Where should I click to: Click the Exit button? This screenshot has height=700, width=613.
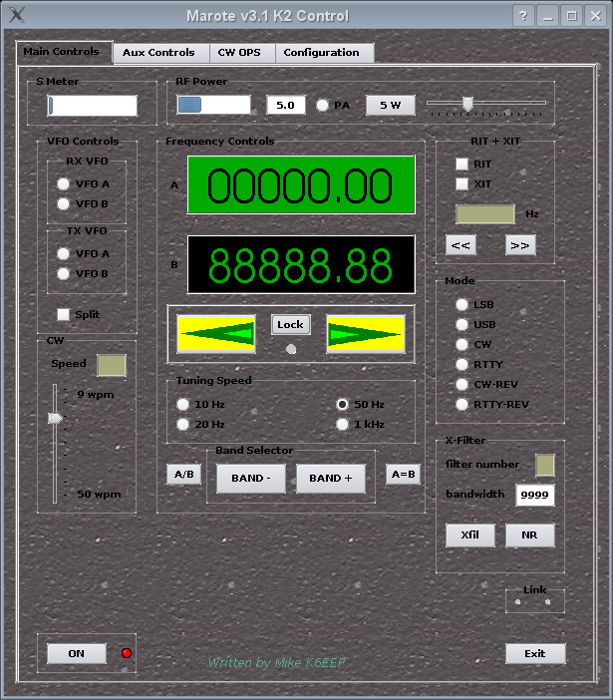tap(535, 653)
